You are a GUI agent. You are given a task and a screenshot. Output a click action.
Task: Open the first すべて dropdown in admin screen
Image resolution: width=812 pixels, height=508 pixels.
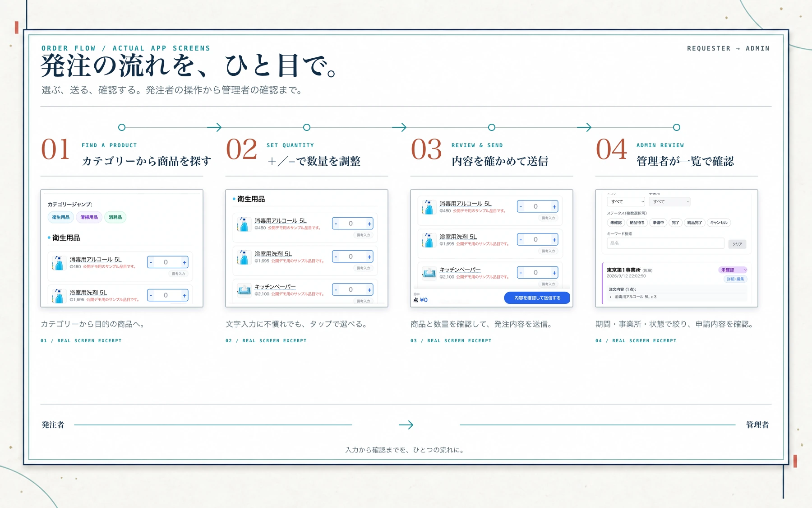point(626,202)
